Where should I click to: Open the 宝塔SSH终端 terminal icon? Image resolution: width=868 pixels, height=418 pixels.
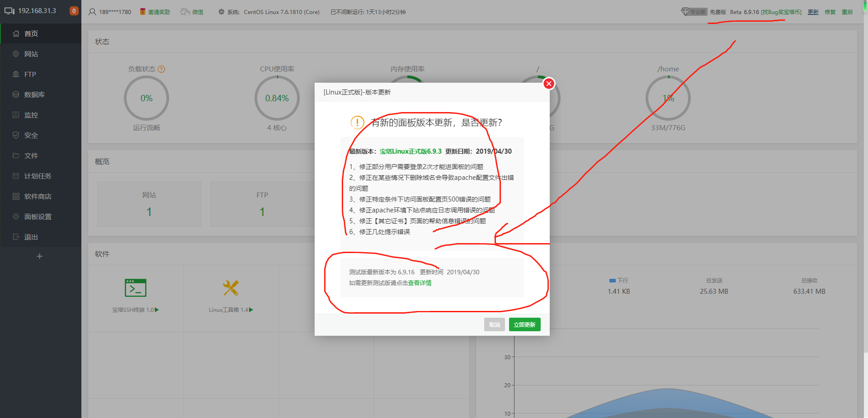point(136,288)
